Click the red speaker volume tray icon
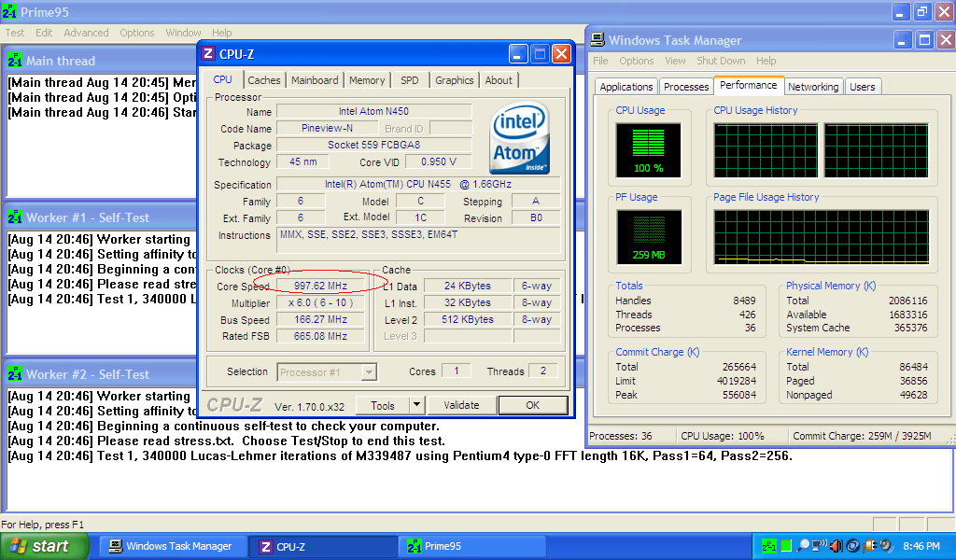Screen dimensions: 956x560 tap(836, 546)
